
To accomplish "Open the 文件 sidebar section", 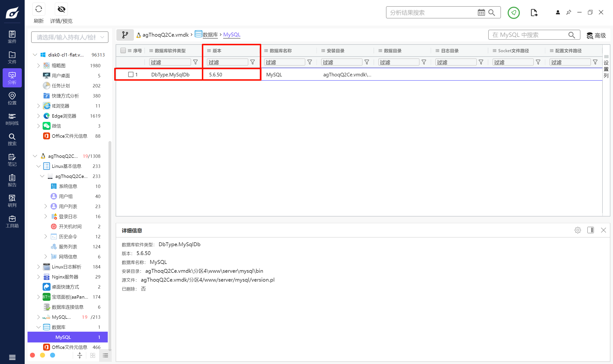I will pyautogui.click(x=12, y=58).
